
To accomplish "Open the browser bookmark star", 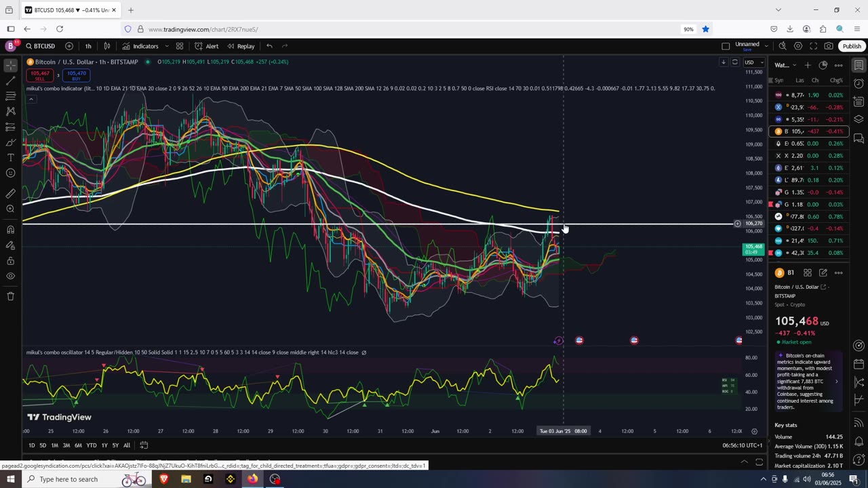I will pos(706,29).
